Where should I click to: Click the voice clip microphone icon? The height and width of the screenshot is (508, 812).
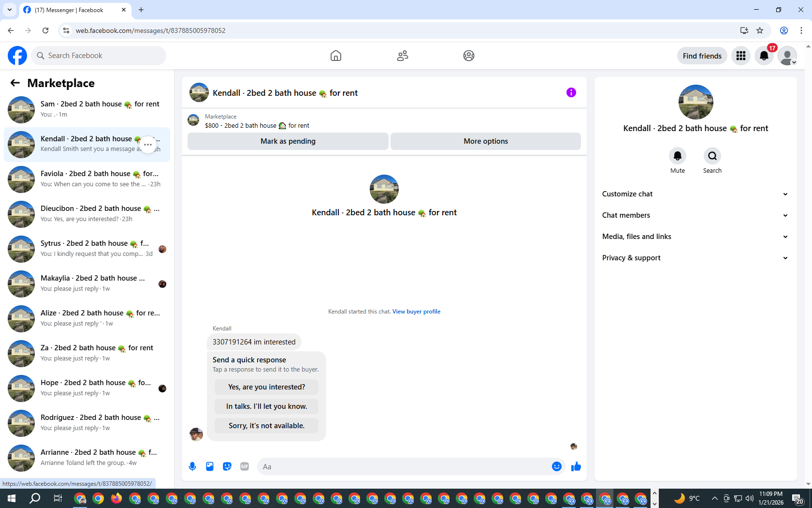click(x=192, y=466)
